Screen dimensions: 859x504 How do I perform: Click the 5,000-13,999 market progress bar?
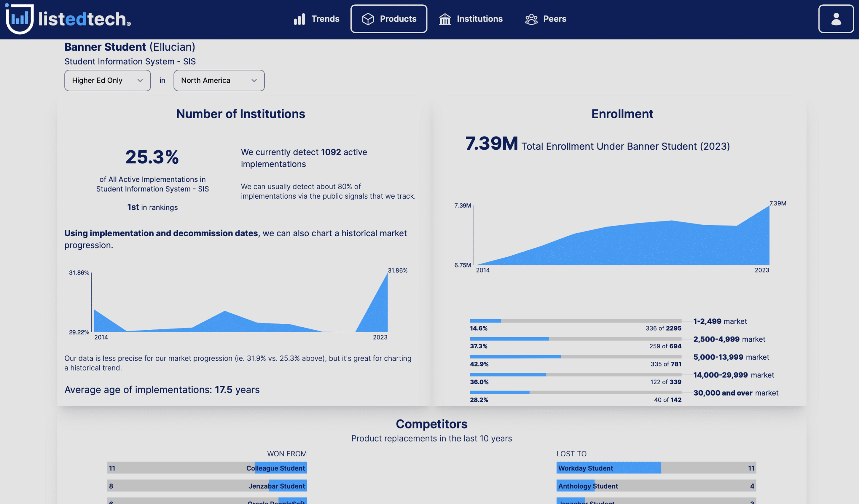pos(575,356)
